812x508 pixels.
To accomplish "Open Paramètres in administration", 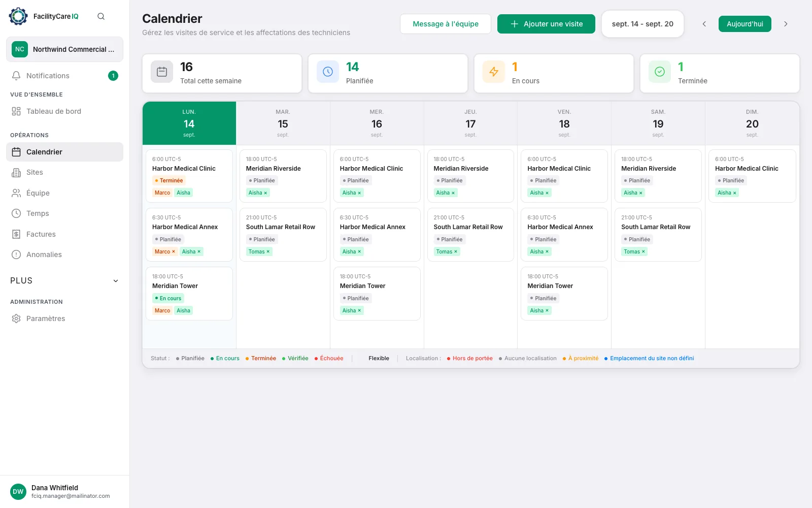I will (64, 319).
